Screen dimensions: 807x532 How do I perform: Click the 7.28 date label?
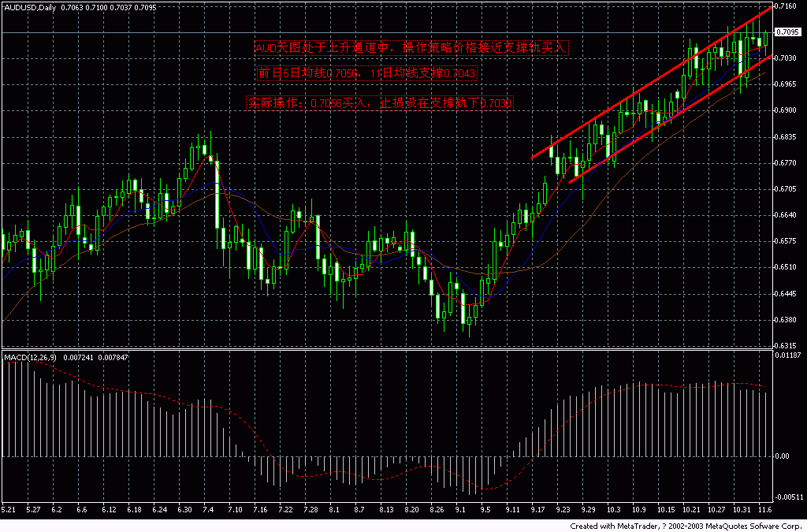311,509
